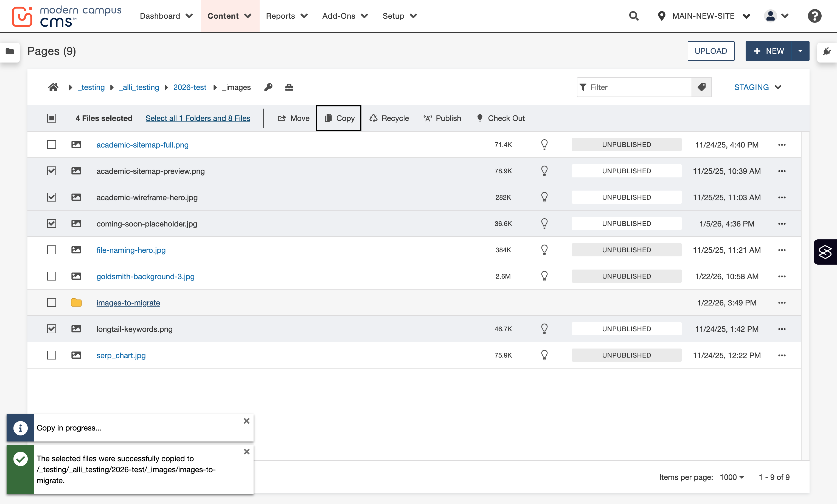Dismiss the Copy in progress notification

coord(247,421)
